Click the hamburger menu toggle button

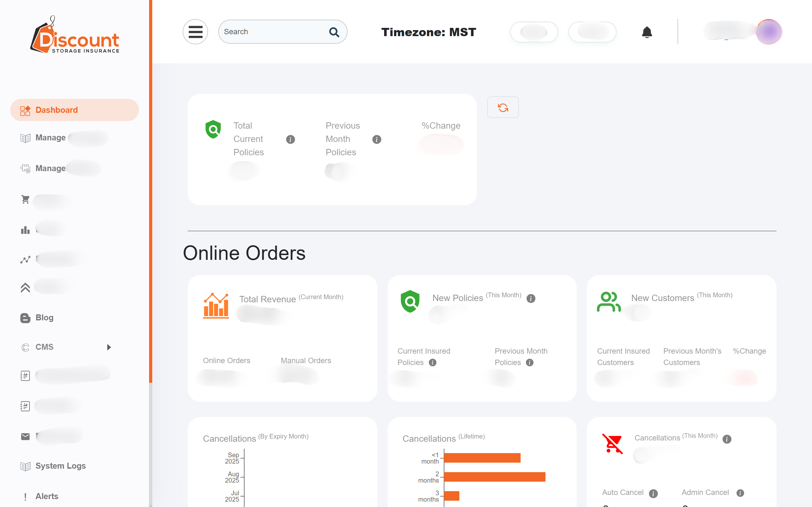coord(195,32)
